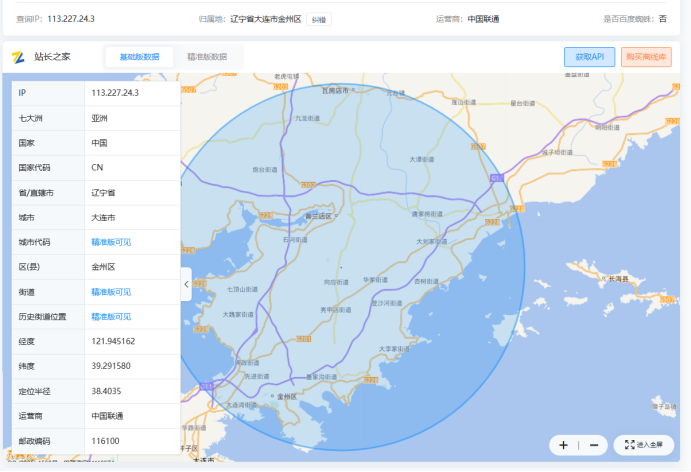The width and height of the screenshot is (691, 472).
Task: Click the 纠错 button beside 归属地
Action: tap(319, 19)
